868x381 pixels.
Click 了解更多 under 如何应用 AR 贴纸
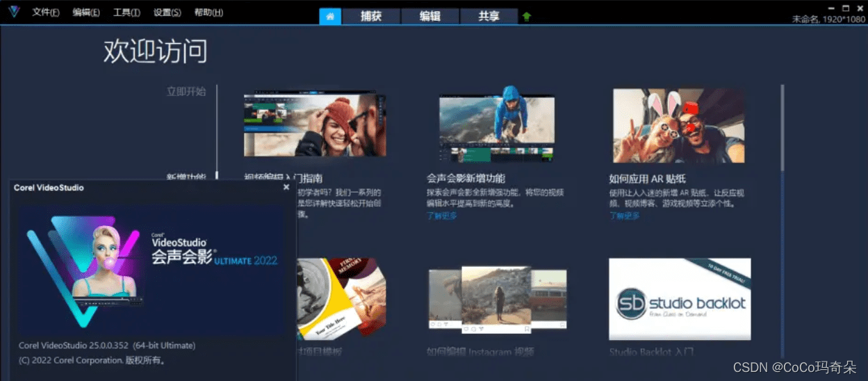624,216
